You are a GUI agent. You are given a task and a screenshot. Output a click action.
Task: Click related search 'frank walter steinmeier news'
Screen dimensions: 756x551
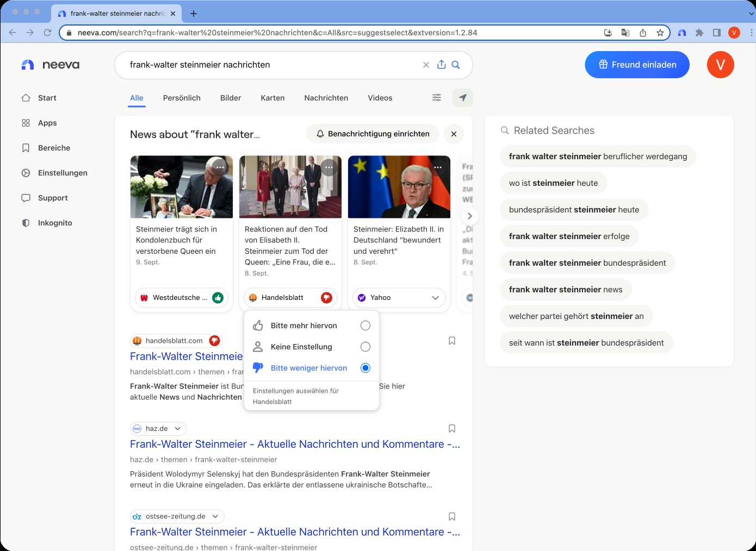[x=566, y=290]
